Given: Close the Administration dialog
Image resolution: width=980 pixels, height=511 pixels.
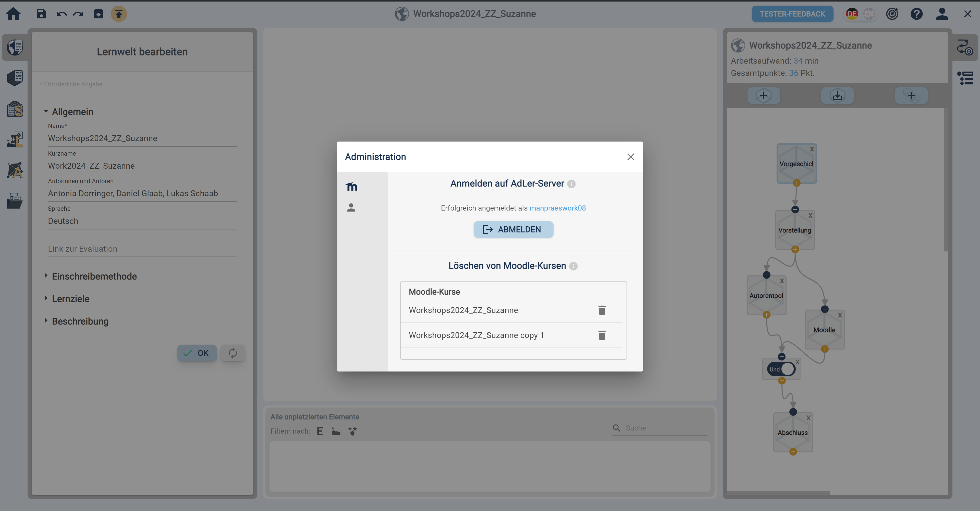Looking at the screenshot, I should [x=630, y=157].
